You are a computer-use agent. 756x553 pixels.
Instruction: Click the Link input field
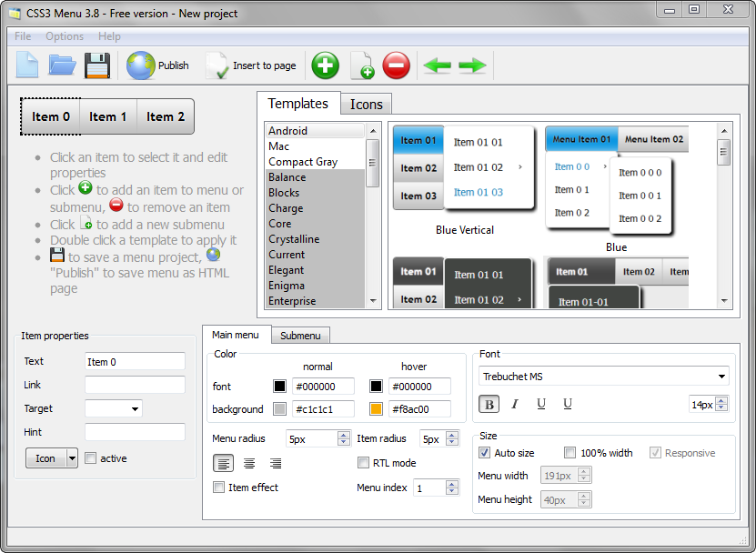tap(135, 385)
